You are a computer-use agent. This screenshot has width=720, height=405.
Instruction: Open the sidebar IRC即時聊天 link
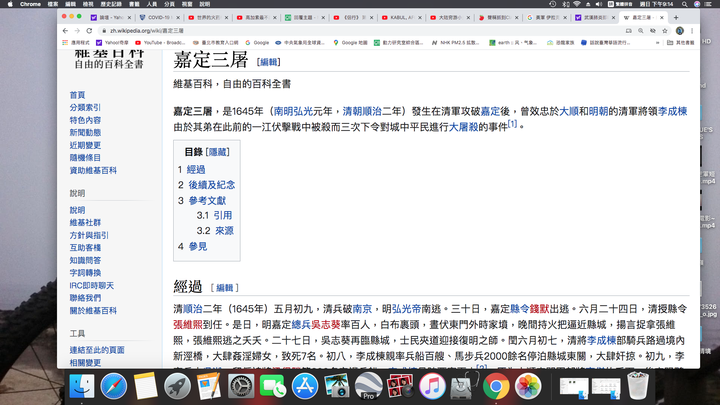[x=91, y=286]
